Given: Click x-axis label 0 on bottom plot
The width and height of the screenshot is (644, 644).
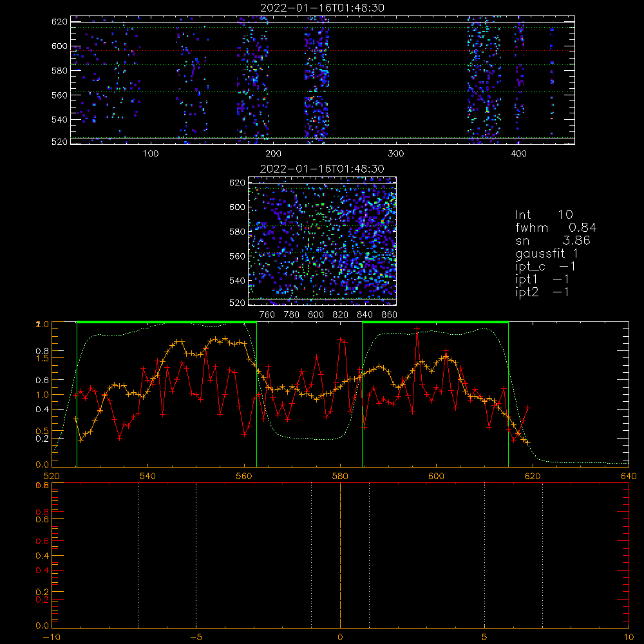Looking at the screenshot, I should coord(340,638).
